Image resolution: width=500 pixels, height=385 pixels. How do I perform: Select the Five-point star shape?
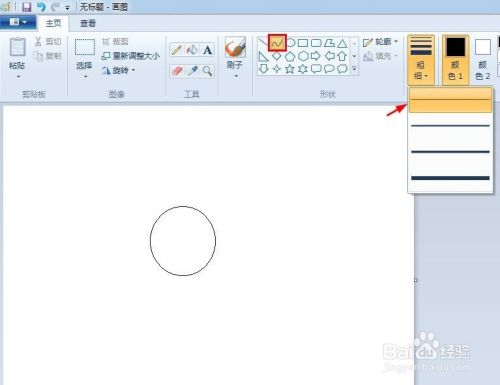(290, 69)
